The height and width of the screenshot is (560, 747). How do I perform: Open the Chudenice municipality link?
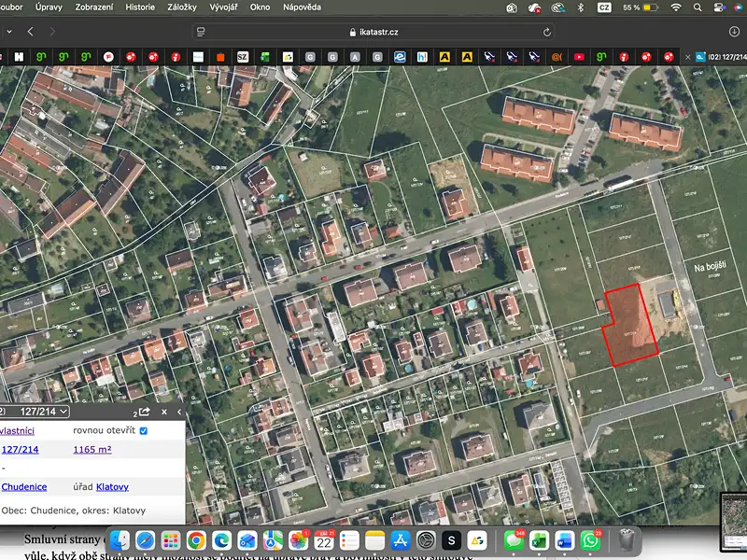[x=24, y=486]
